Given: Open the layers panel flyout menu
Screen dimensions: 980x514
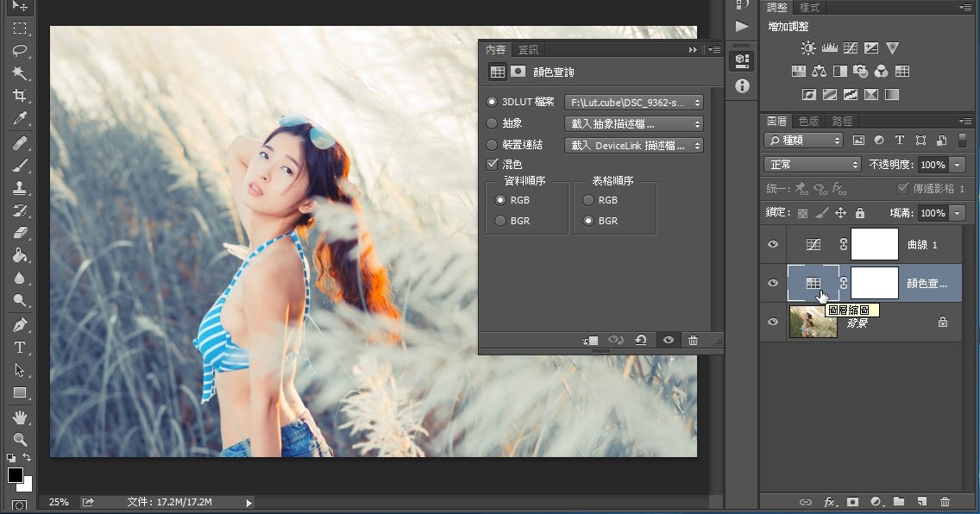Looking at the screenshot, I should pos(965,121).
